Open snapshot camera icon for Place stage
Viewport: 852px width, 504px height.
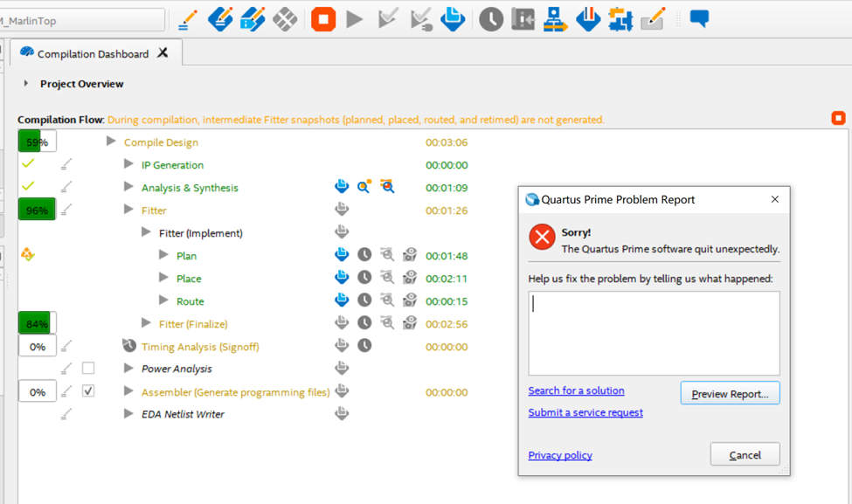[x=410, y=278]
